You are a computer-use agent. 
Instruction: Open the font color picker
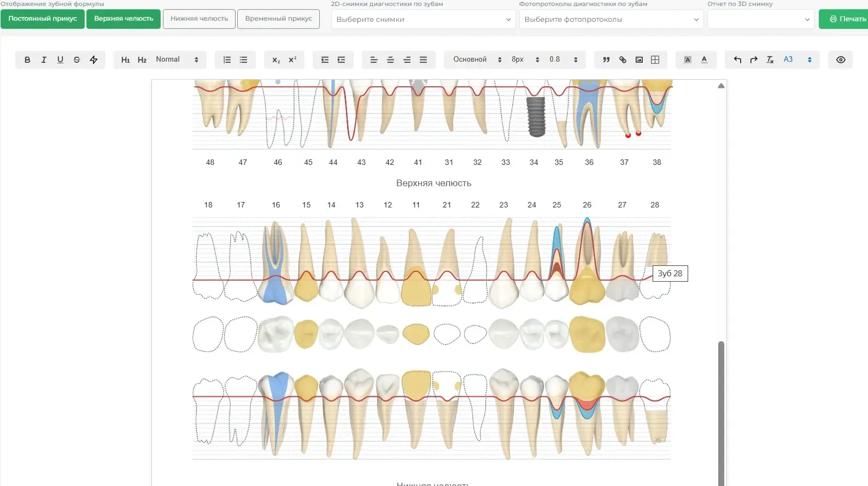[x=704, y=60]
